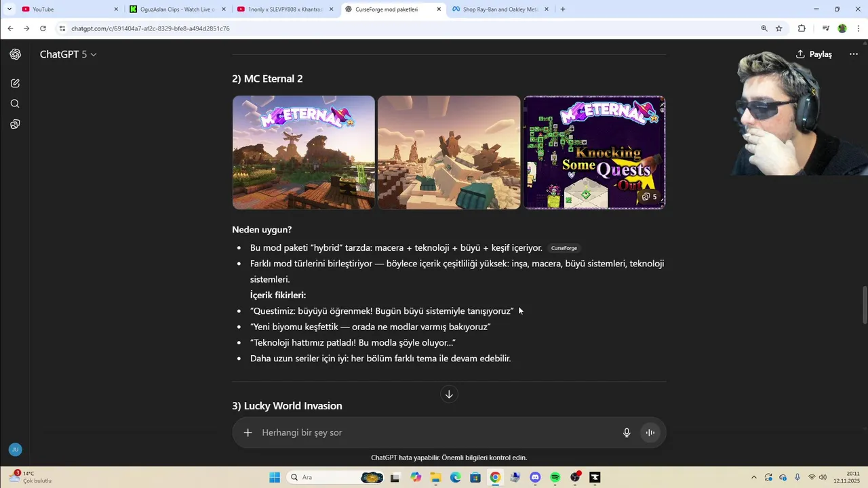Viewport: 868px width, 488px height.
Task: Open the GPTs library icon in sidebar
Action: (x=15, y=124)
